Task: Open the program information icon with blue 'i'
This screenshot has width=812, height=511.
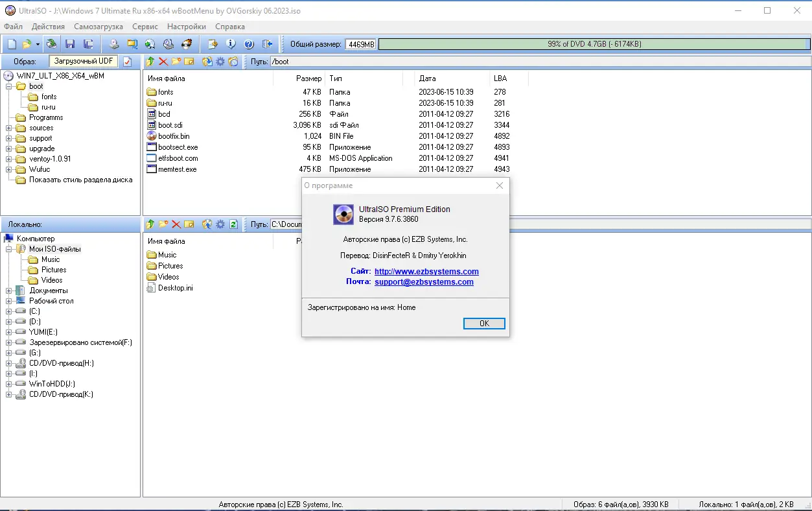Action: coord(231,43)
